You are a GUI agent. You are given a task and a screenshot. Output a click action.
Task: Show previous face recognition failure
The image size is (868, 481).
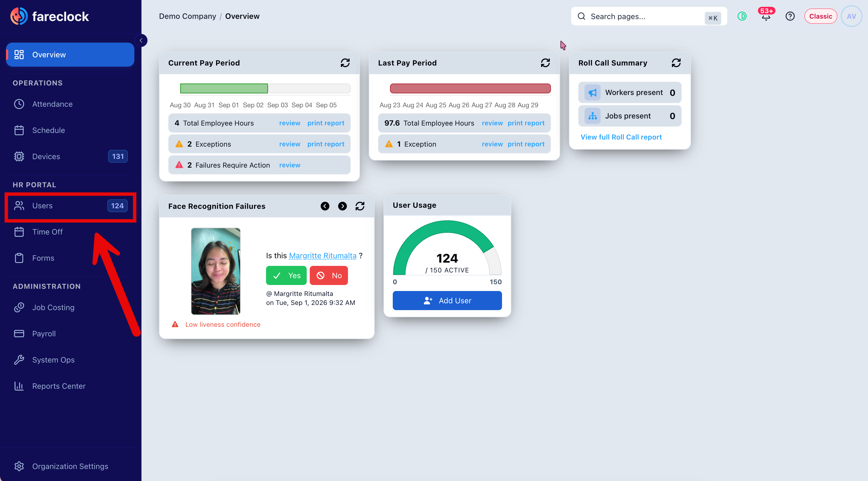tap(325, 206)
